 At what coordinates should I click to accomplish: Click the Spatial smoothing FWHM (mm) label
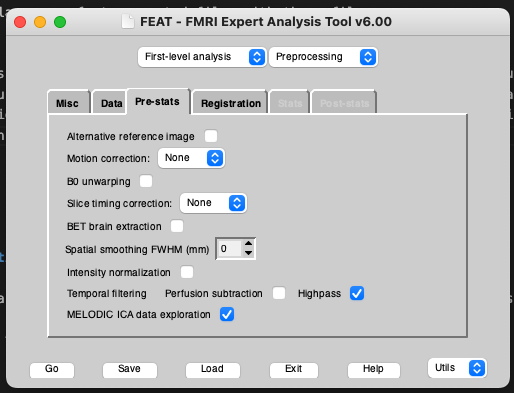click(137, 249)
